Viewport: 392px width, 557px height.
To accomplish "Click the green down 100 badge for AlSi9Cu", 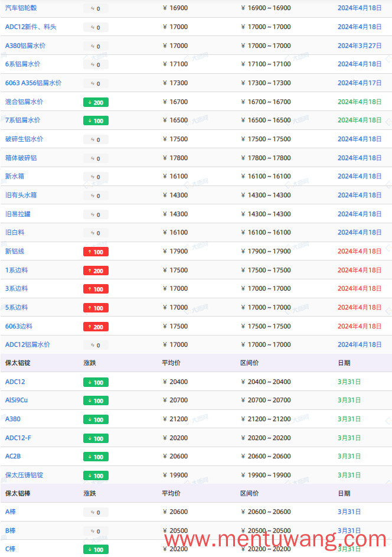I will pyautogui.click(x=96, y=400).
